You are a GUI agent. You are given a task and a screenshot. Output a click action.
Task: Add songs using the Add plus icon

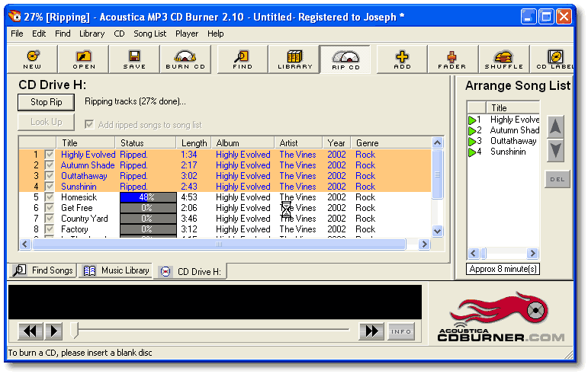click(402, 59)
